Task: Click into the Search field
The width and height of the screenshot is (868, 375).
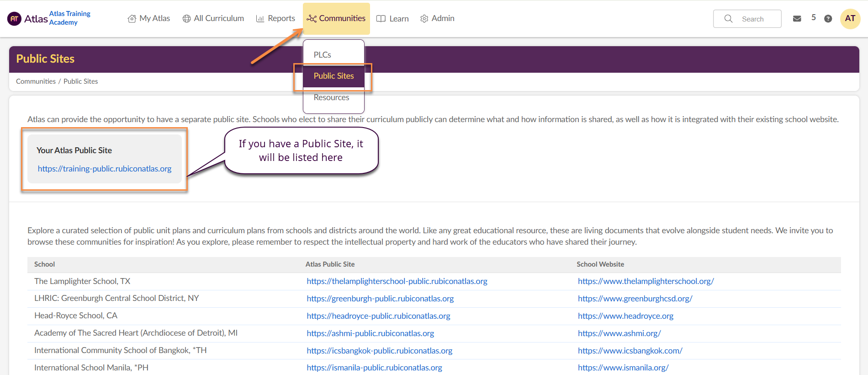Action: [747, 19]
